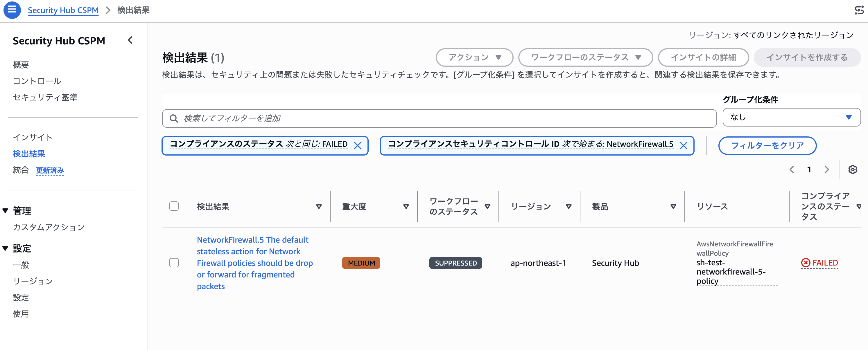Sort by ワークフローのステータス column arrow

pyautogui.click(x=487, y=207)
